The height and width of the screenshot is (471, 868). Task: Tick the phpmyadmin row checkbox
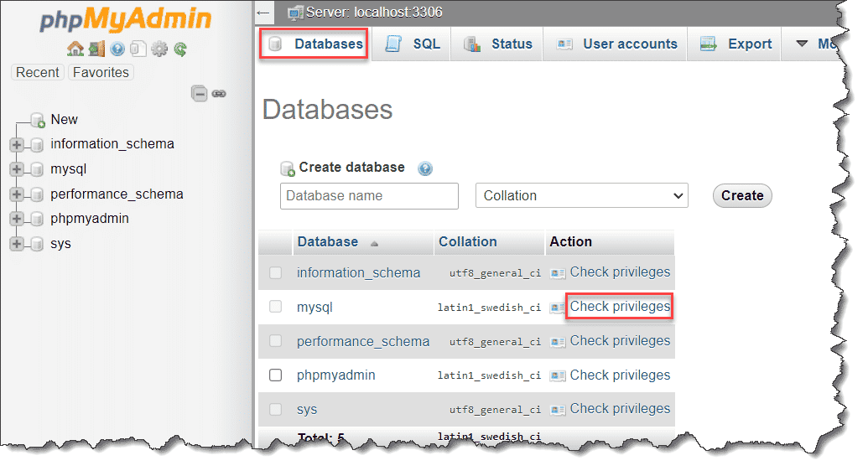(x=275, y=375)
